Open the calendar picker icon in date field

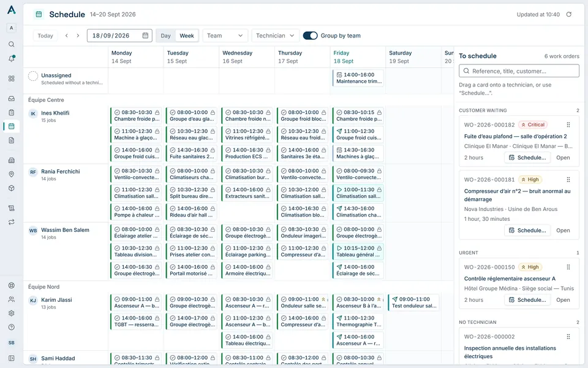[145, 36]
